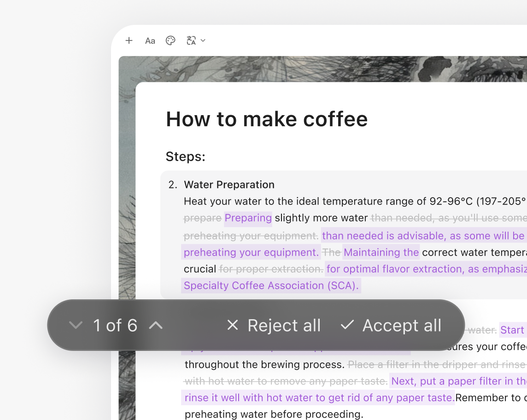Expand the translate dropdown chevron
527x420 pixels.
(x=203, y=41)
